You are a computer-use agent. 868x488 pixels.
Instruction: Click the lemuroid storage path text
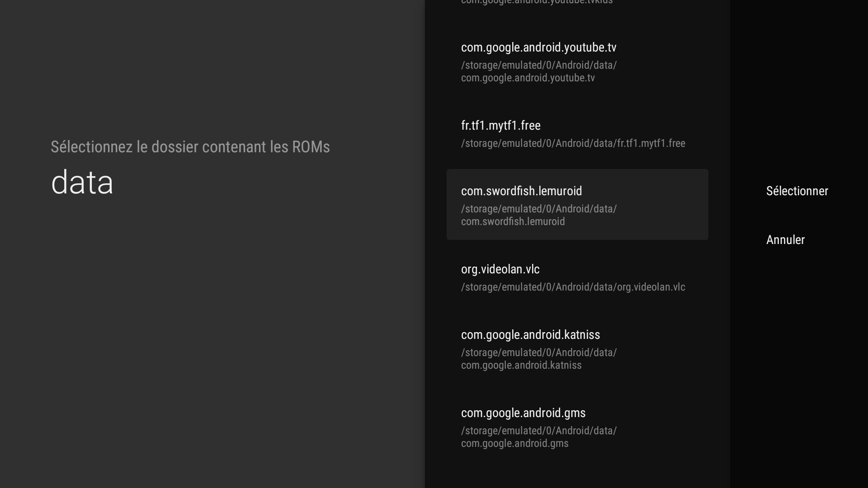[x=539, y=215]
